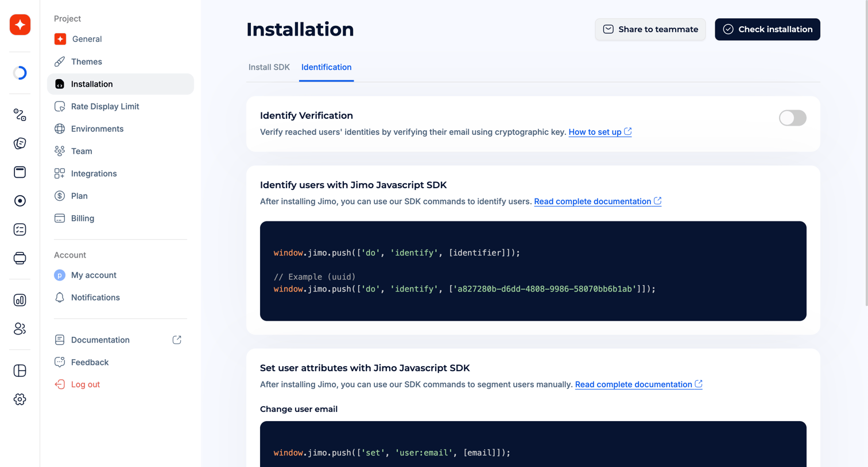Go to Team settings
The image size is (868, 467).
click(121, 151)
